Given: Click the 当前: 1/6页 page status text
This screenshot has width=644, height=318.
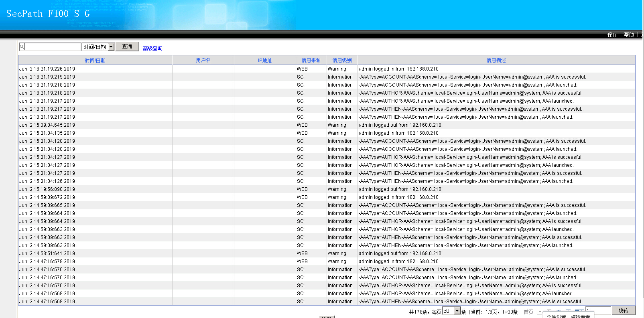Looking at the screenshot, I should tap(484, 312).
